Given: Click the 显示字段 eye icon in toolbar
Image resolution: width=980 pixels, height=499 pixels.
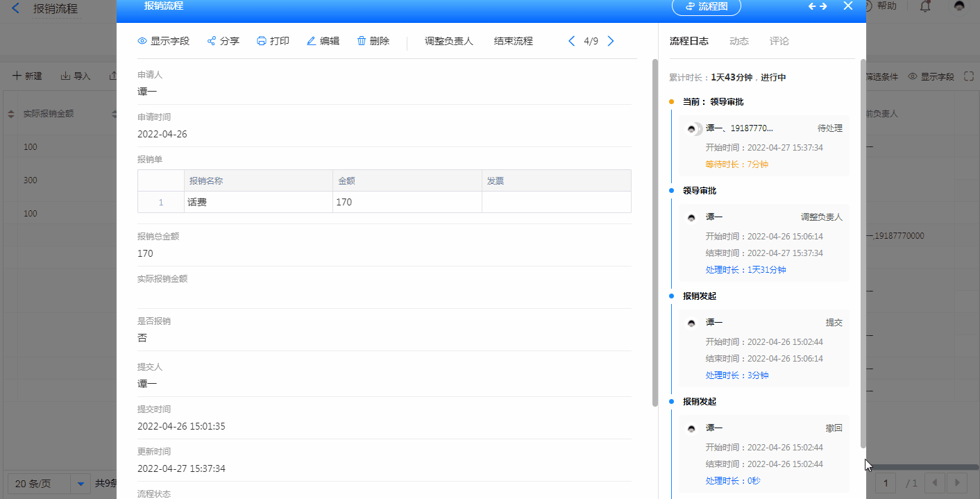Looking at the screenshot, I should (x=142, y=41).
